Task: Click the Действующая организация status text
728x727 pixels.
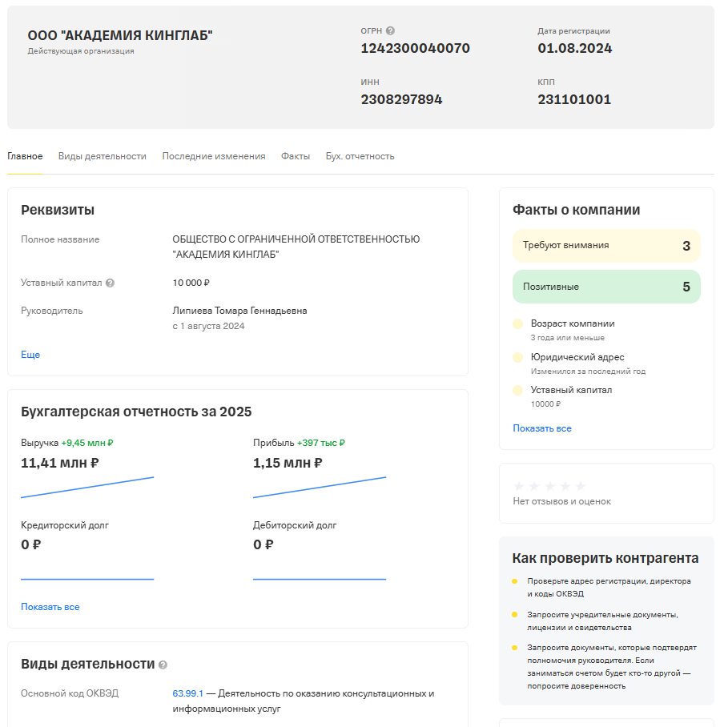Action: point(81,51)
